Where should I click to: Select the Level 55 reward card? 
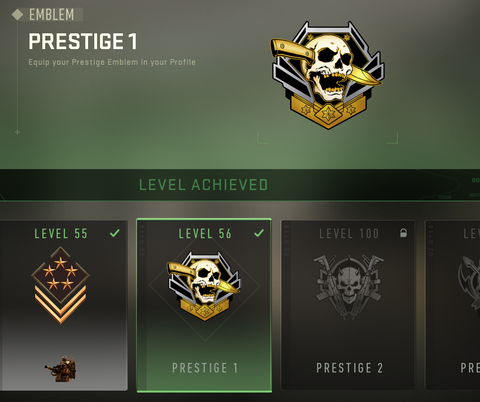point(63,305)
